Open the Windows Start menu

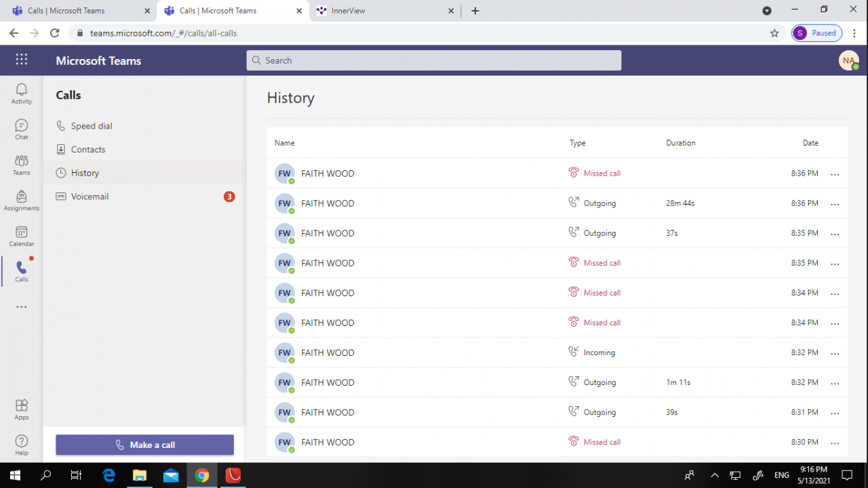(x=15, y=475)
